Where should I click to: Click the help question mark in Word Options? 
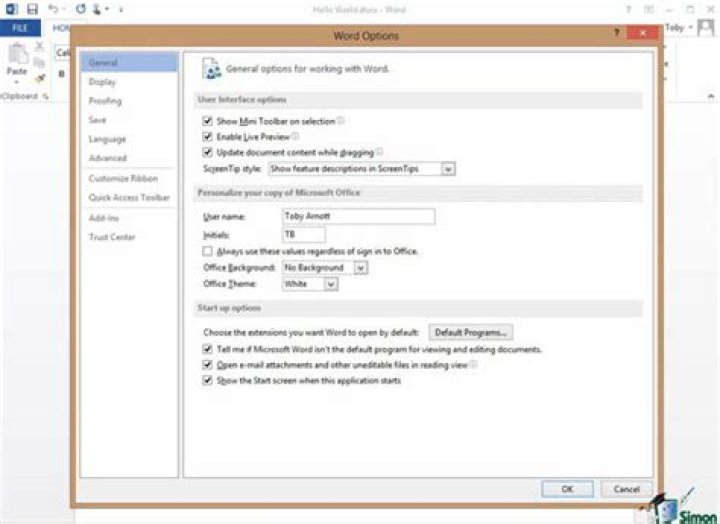coord(617,33)
